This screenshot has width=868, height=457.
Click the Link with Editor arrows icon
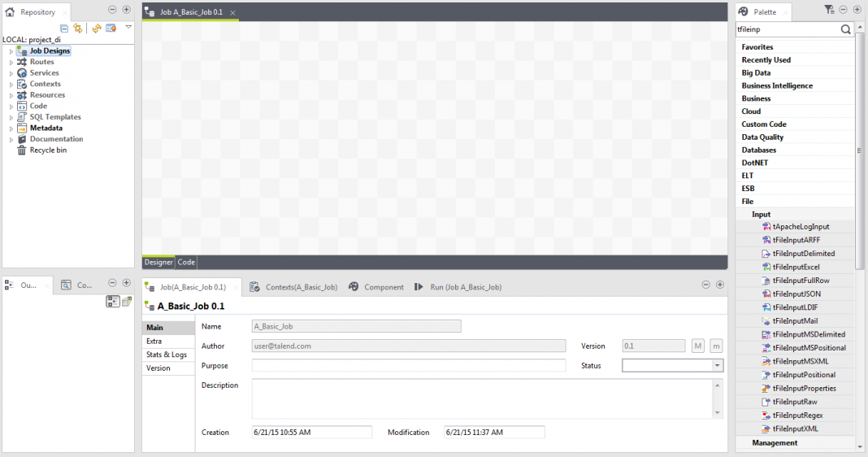[78, 28]
